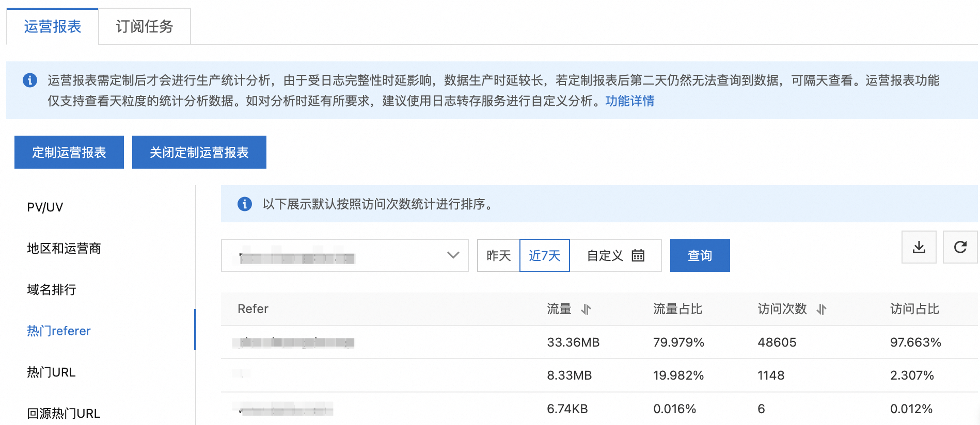Sort by 流量 using the sort arrows
Image resolution: width=980 pixels, height=425 pixels.
click(586, 309)
